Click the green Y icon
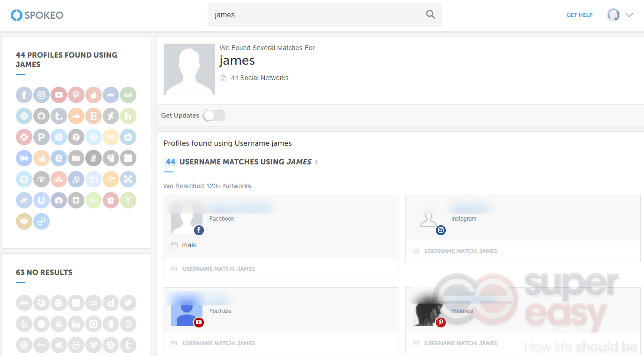 point(128,200)
